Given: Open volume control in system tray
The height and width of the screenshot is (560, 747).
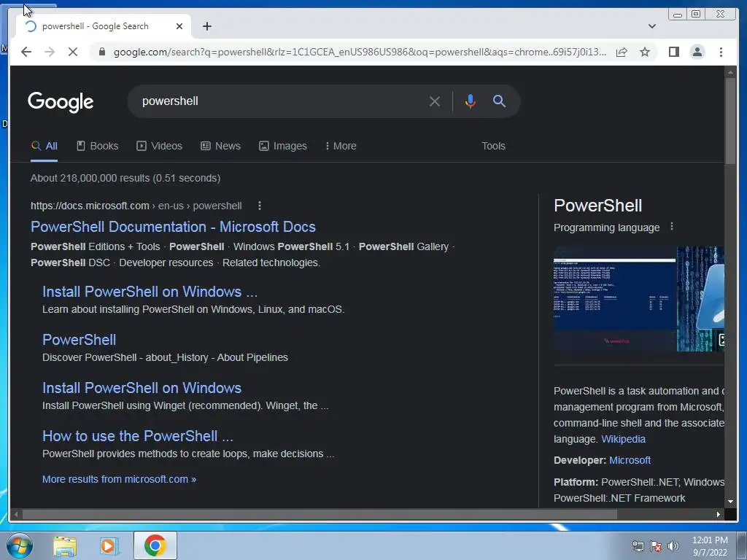Looking at the screenshot, I should tap(673, 546).
